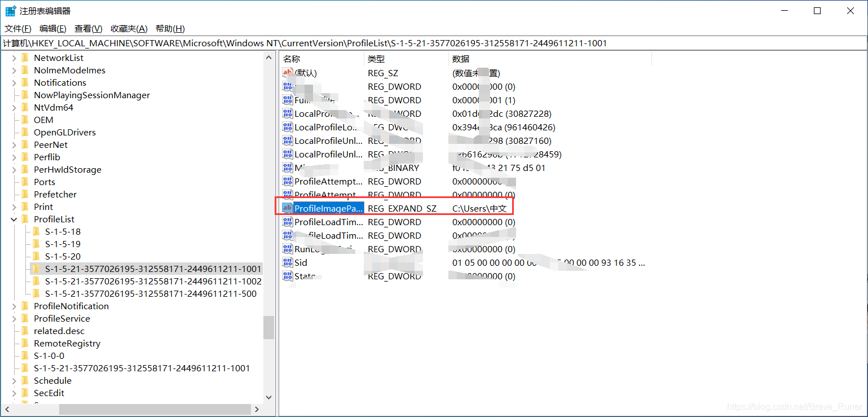The width and height of the screenshot is (868, 417).
Task: Select the NowPlayingSessionManager folder icon
Action: (25, 95)
